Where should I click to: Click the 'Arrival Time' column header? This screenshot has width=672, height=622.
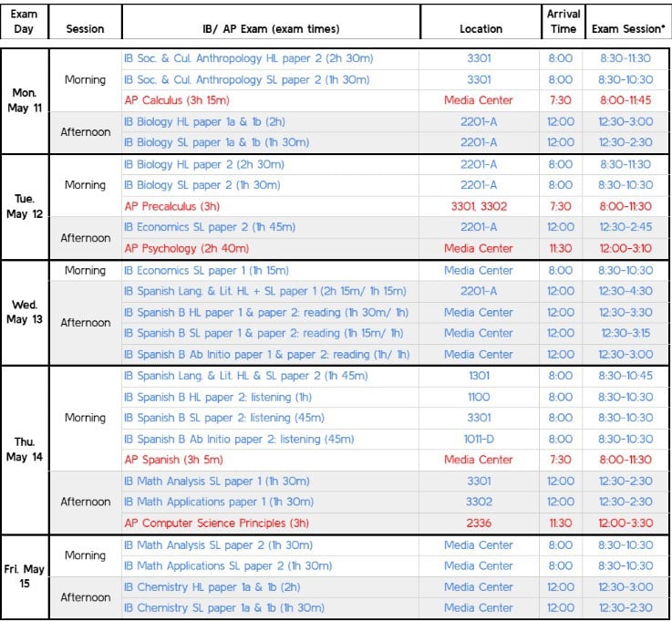pos(563,22)
